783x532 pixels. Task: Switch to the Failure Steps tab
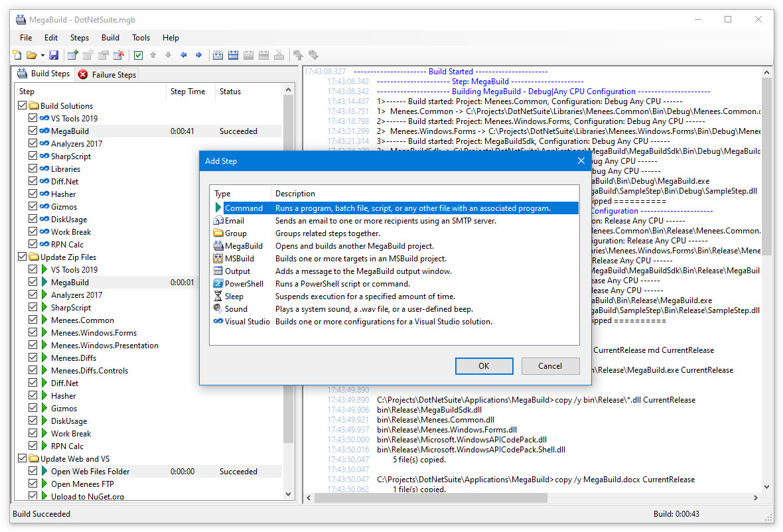107,74
